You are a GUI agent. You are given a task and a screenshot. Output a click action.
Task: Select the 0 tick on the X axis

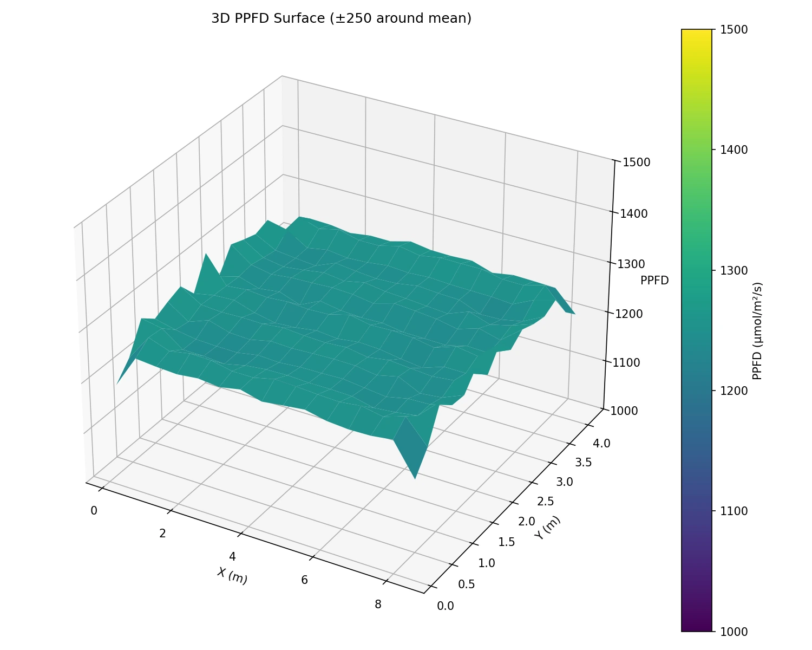pos(93,510)
